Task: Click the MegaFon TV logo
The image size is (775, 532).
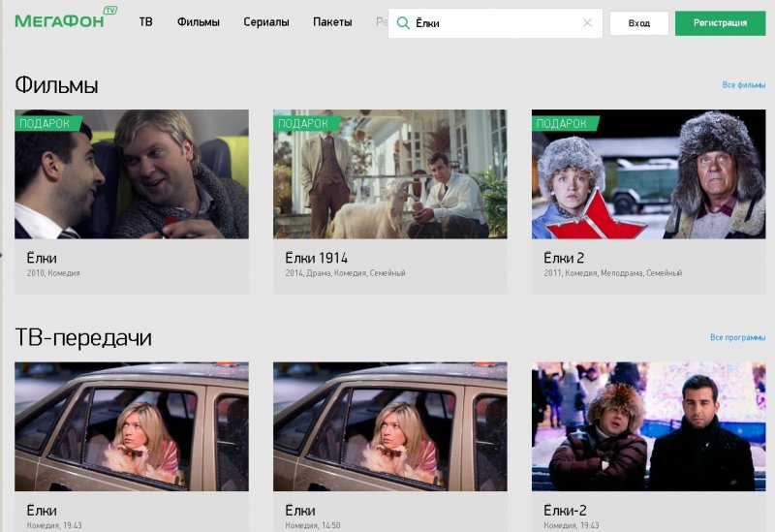Action: click(x=66, y=19)
